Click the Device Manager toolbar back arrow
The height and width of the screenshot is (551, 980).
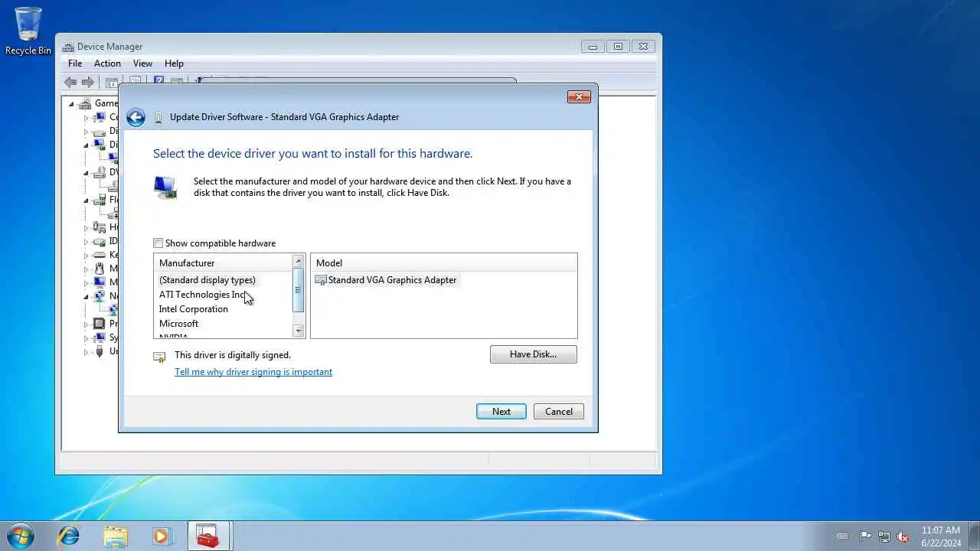click(x=70, y=82)
